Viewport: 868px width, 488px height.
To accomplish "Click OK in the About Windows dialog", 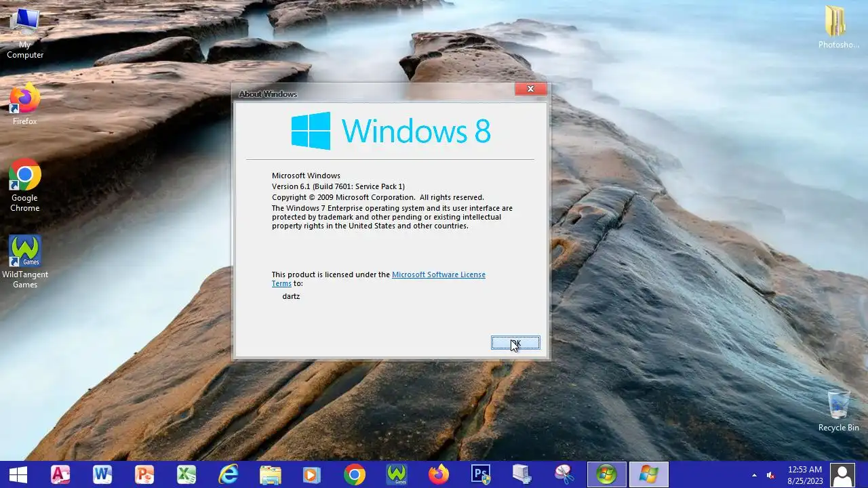I will click(x=515, y=343).
